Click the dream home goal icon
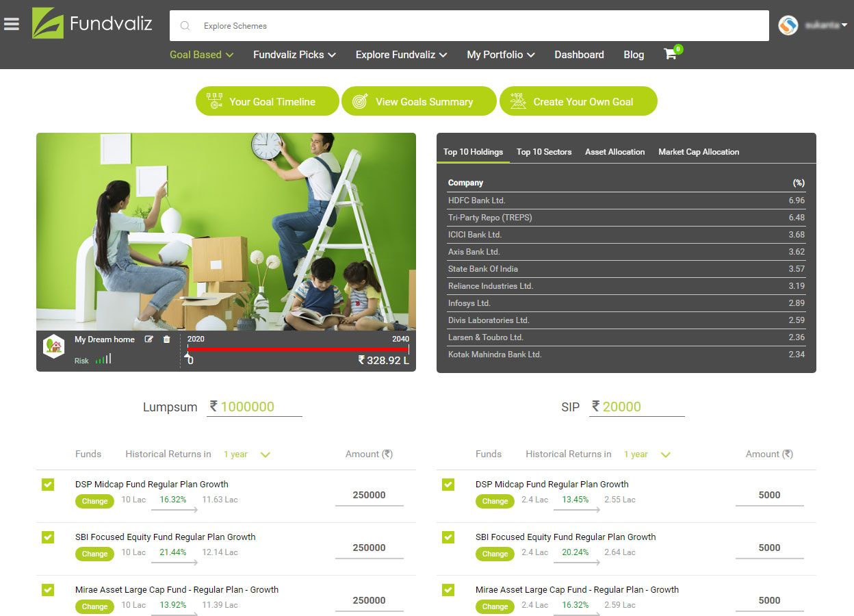 [53, 346]
